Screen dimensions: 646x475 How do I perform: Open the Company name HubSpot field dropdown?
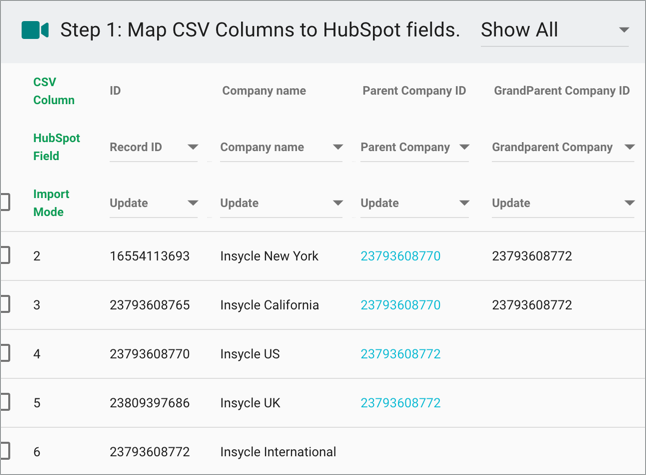tap(281, 147)
